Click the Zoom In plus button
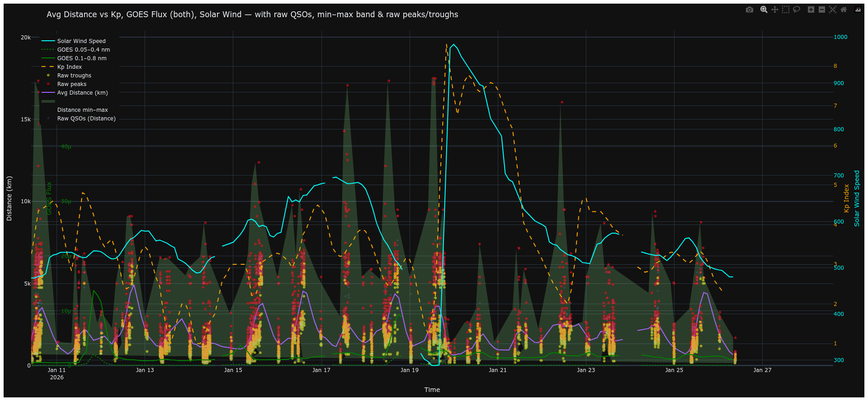868x401 pixels. click(811, 10)
